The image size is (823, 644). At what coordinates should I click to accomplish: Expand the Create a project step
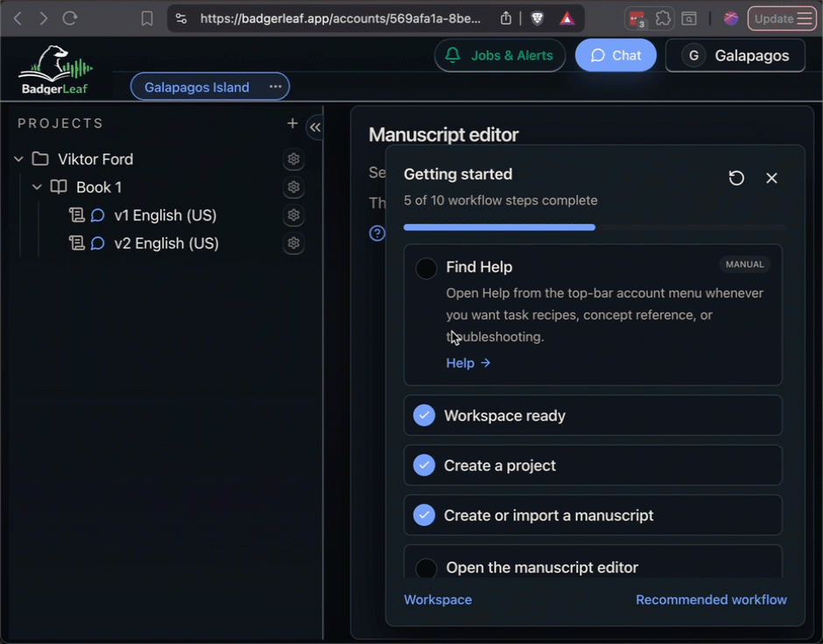click(593, 465)
